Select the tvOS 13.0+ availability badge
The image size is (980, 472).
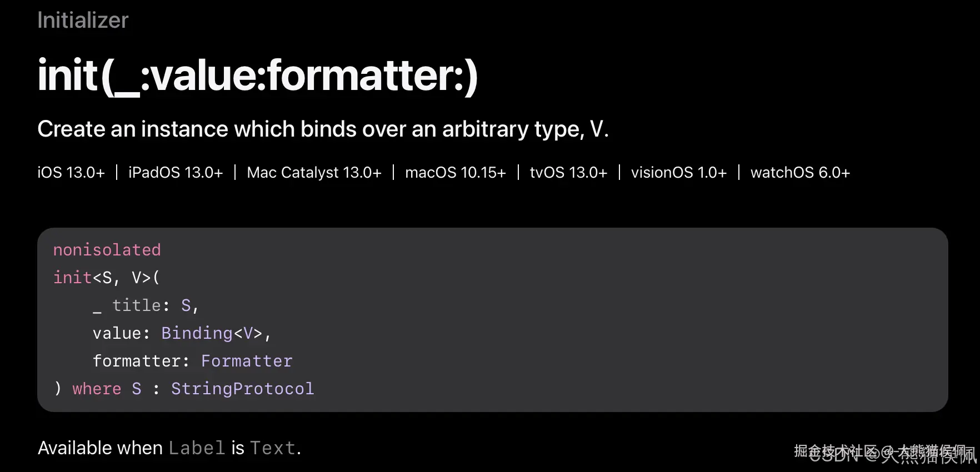[568, 173]
